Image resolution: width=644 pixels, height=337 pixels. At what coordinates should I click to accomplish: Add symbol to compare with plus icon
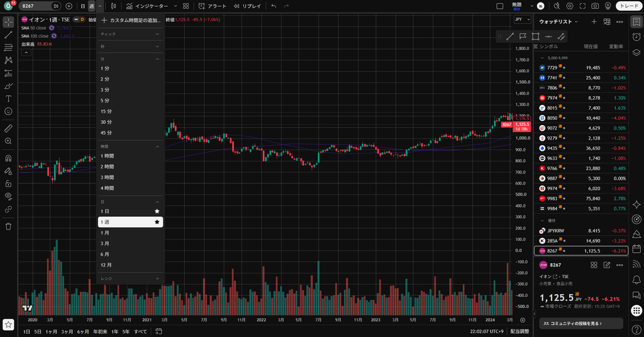69,6
